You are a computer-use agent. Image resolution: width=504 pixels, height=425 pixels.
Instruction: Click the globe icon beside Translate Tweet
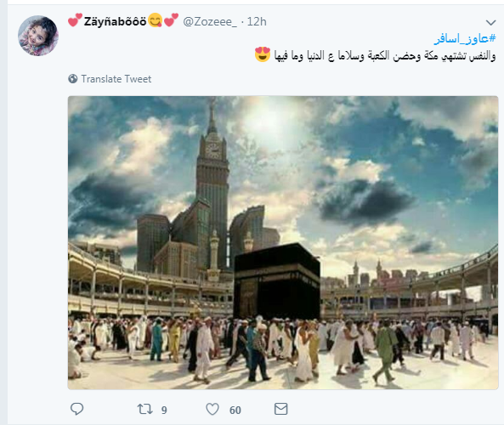73,79
